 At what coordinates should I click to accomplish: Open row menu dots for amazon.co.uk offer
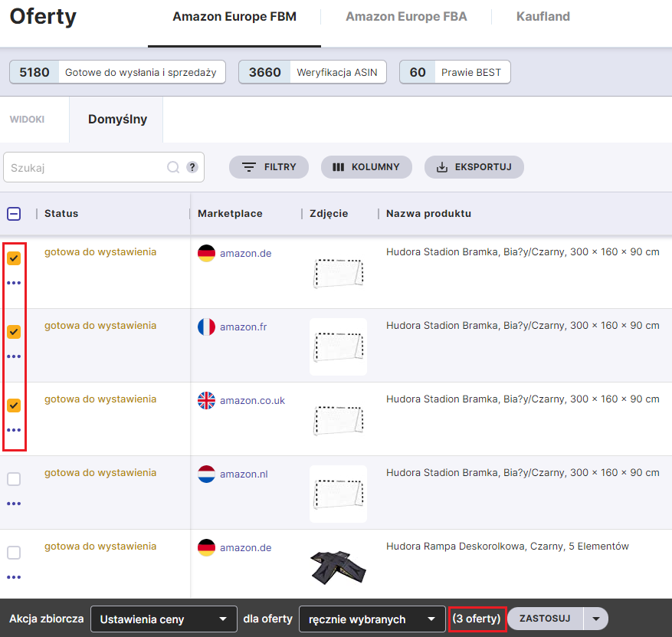(x=14, y=430)
